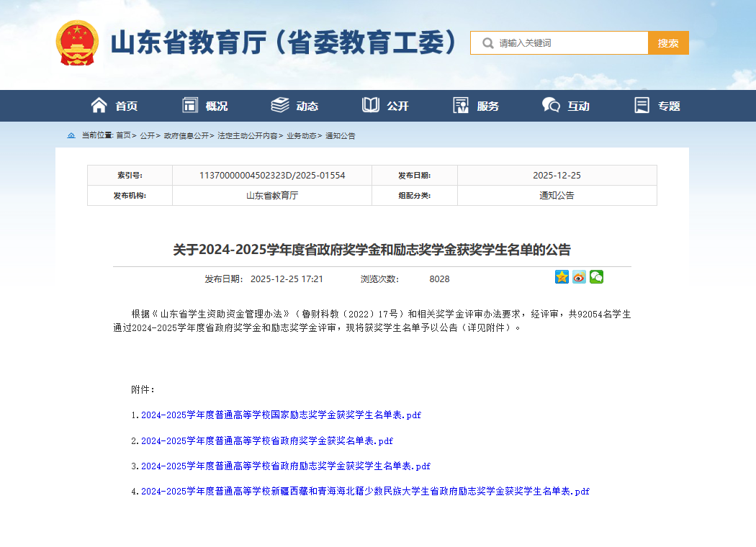Viewport: 756px width, 547px height.
Task: Click the home icon beside 当前位置
Action: click(71, 135)
